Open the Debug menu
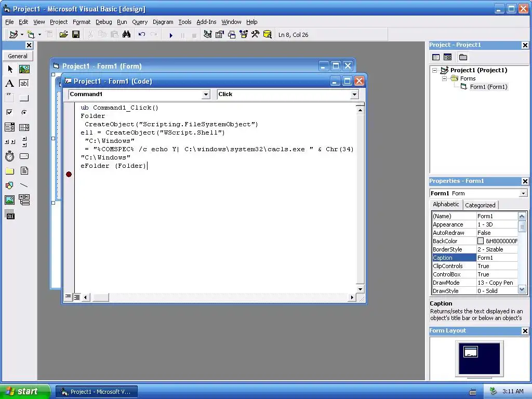 tap(104, 22)
